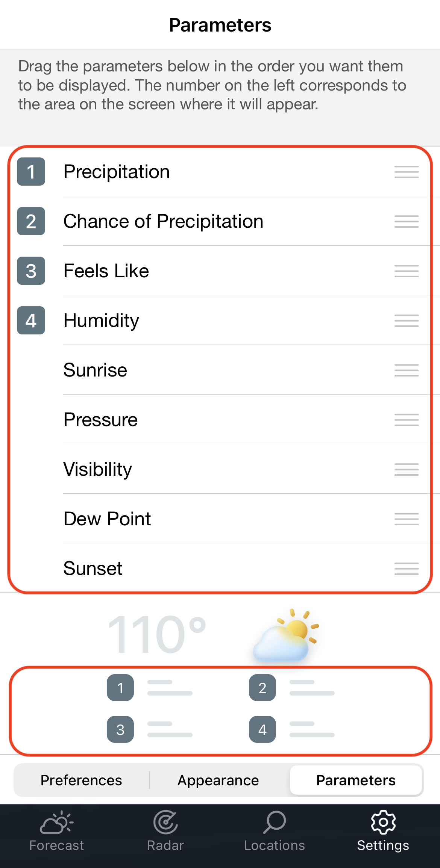
Task: Tap preview area number 1 badge
Action: (120, 688)
